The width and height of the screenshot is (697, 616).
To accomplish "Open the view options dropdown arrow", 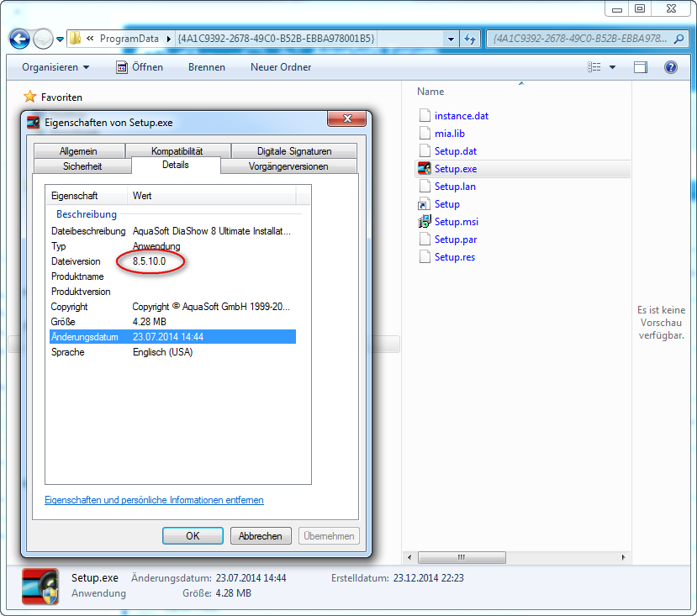I will 612,67.
